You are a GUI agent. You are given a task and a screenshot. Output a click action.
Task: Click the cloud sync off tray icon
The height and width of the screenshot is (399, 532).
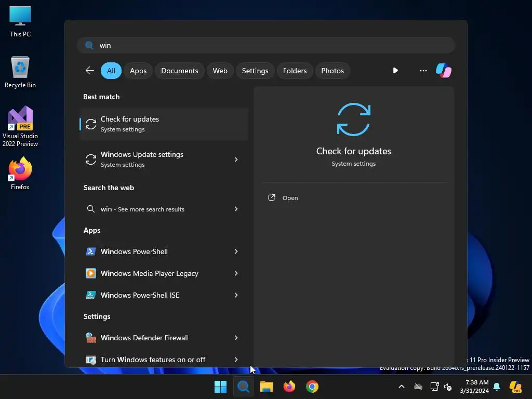[x=418, y=387]
